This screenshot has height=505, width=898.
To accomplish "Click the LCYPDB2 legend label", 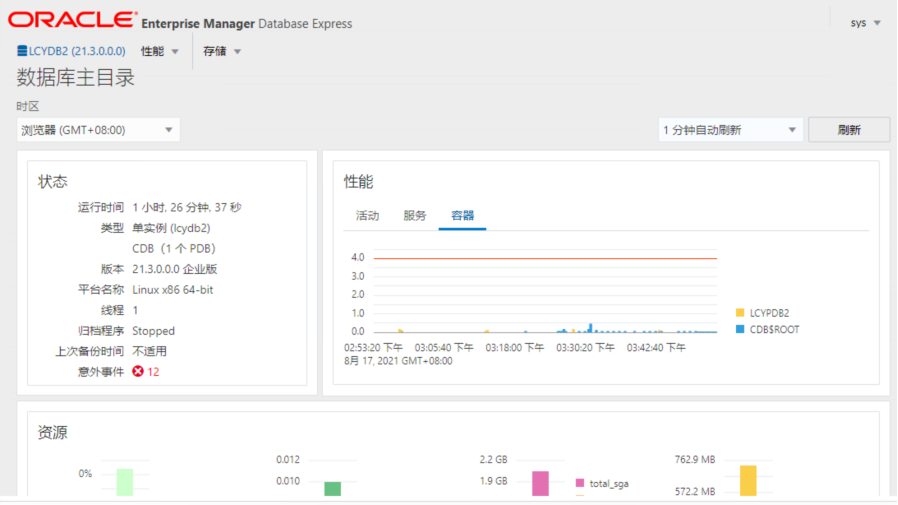I will (x=769, y=313).
